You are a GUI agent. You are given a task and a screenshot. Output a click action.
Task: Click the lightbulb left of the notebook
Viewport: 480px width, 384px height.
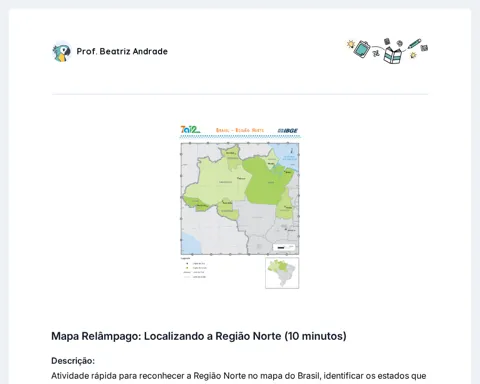click(x=350, y=44)
